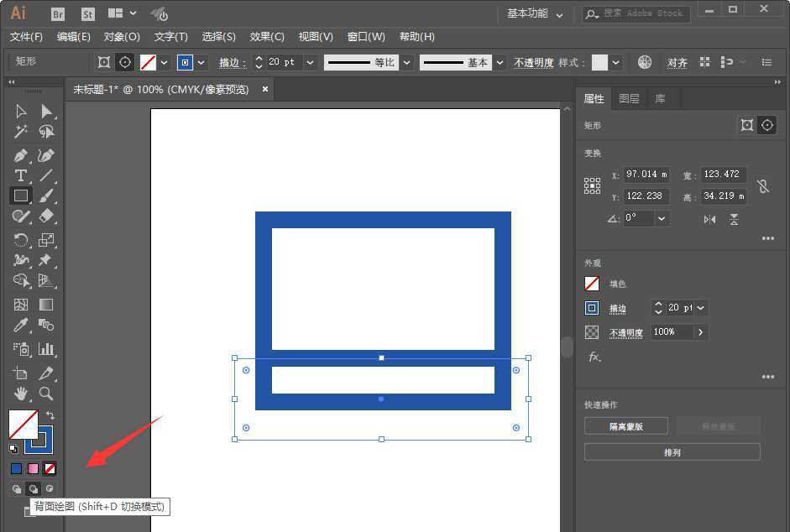Pick the Eyedropper tool
Screen dimensions: 790x532
[20, 325]
